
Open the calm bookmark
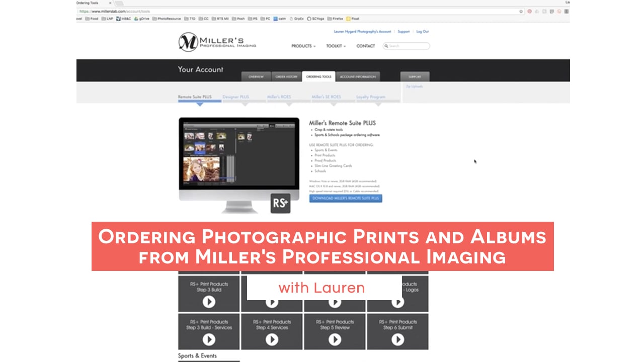280,19
